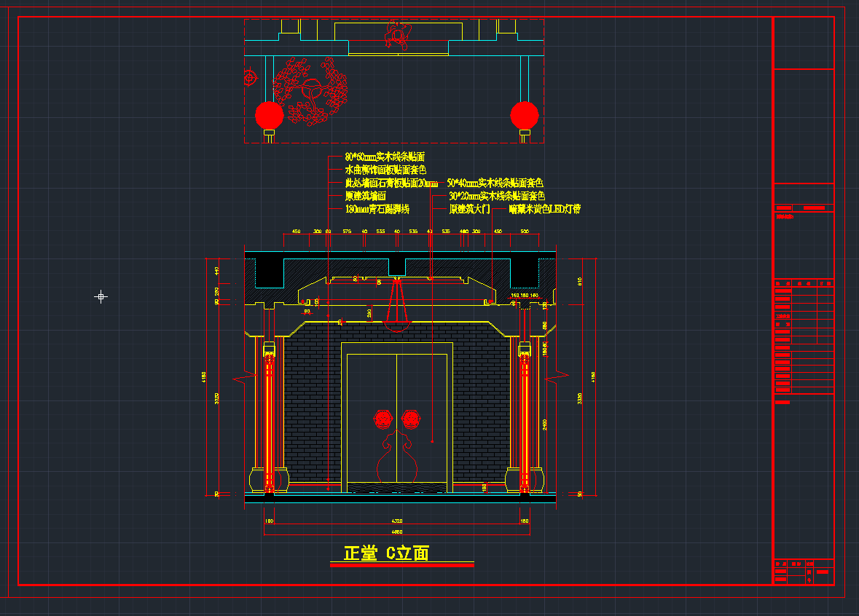This screenshot has height=616, width=859.
Task: Click the 180mm青石踢脚线 annotation
Action: tap(377, 210)
